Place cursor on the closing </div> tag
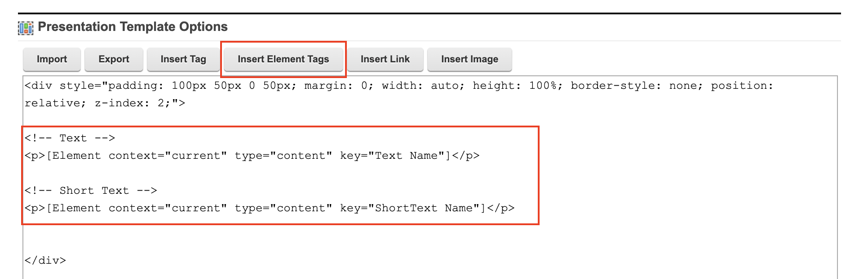The width and height of the screenshot is (868, 279). 45,261
